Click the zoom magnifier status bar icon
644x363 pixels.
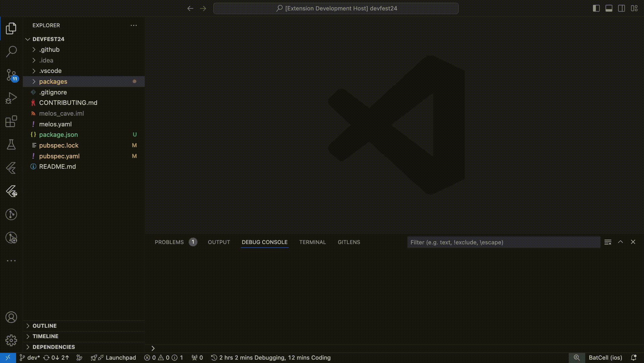click(x=577, y=358)
